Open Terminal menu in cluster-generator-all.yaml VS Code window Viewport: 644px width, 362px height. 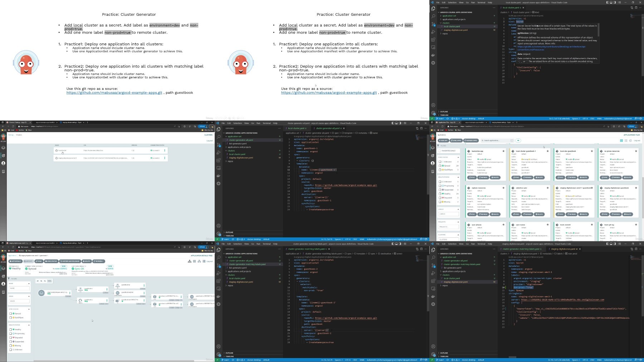point(267,123)
